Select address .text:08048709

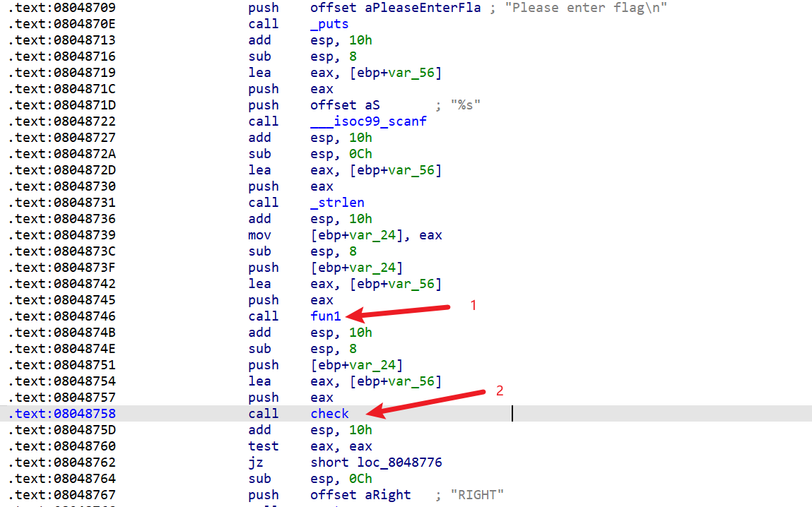[61, 8]
